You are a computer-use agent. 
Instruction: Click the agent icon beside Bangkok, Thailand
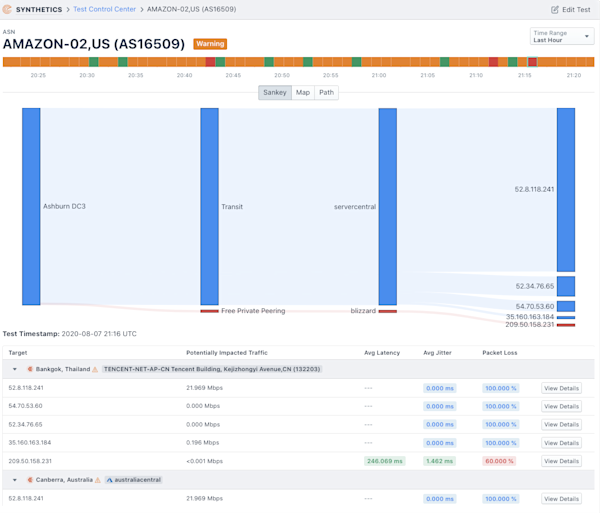(30, 369)
